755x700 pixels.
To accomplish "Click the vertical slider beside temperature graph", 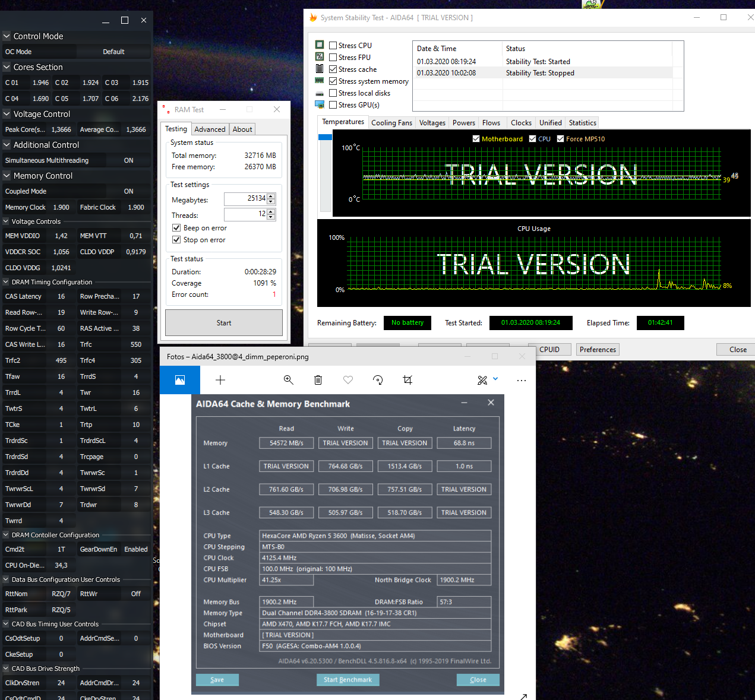I will click(325, 172).
